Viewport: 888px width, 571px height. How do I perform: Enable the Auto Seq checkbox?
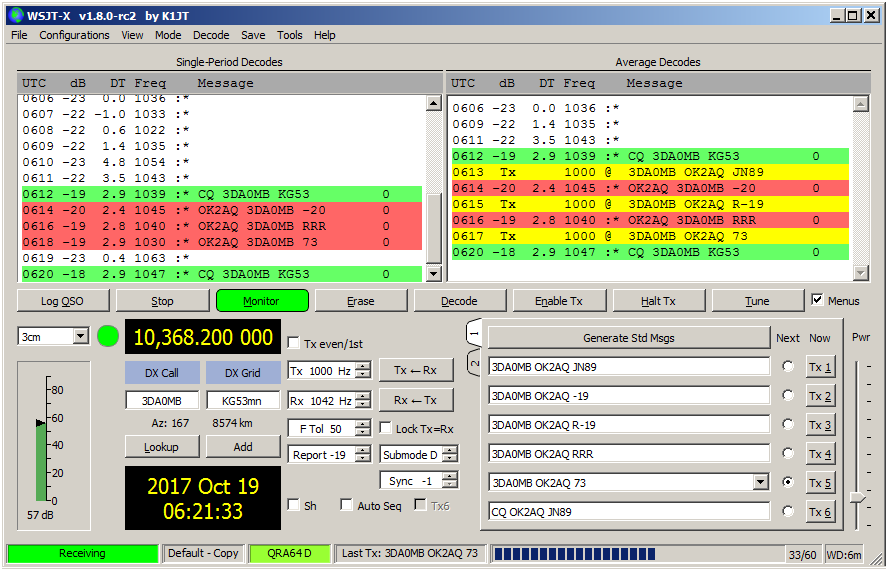[347, 504]
